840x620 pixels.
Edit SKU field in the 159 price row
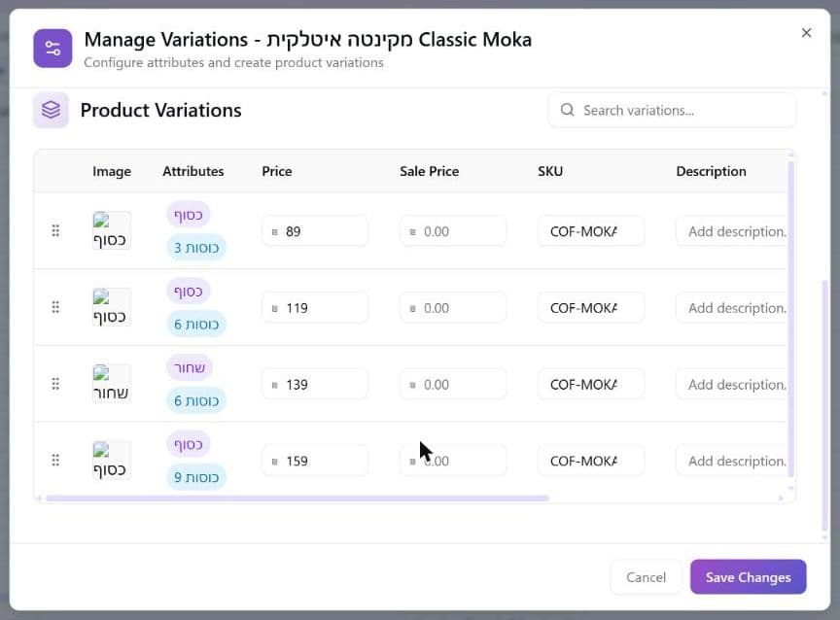pos(591,461)
